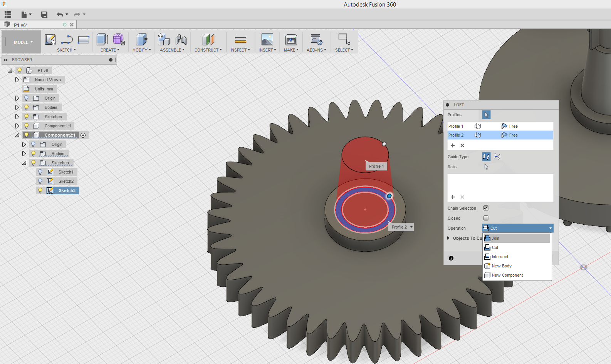This screenshot has height=364, width=611.
Task: Expand the Named Views folder
Action: click(17, 80)
